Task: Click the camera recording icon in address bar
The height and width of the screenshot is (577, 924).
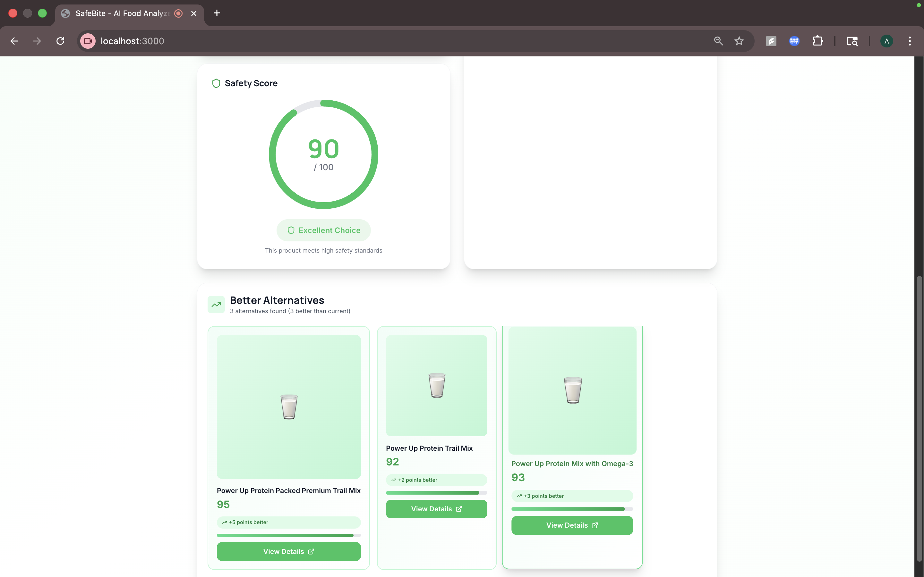Action: coord(88,41)
